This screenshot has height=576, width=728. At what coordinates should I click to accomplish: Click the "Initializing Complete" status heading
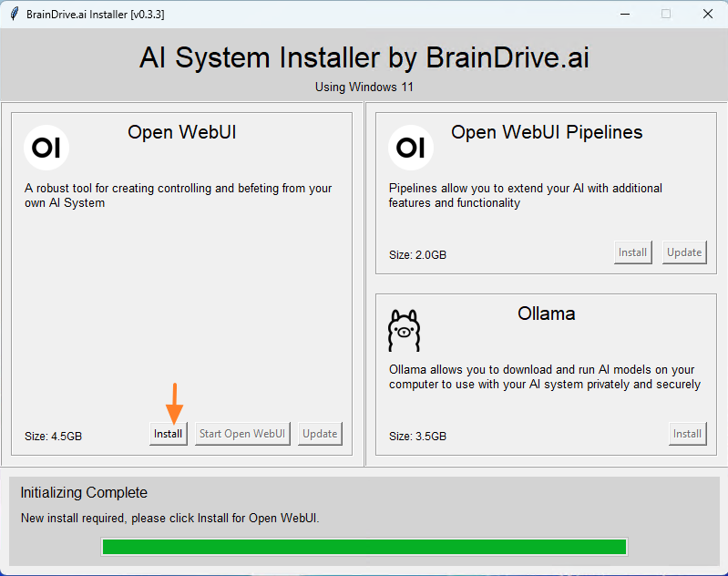tap(84, 493)
